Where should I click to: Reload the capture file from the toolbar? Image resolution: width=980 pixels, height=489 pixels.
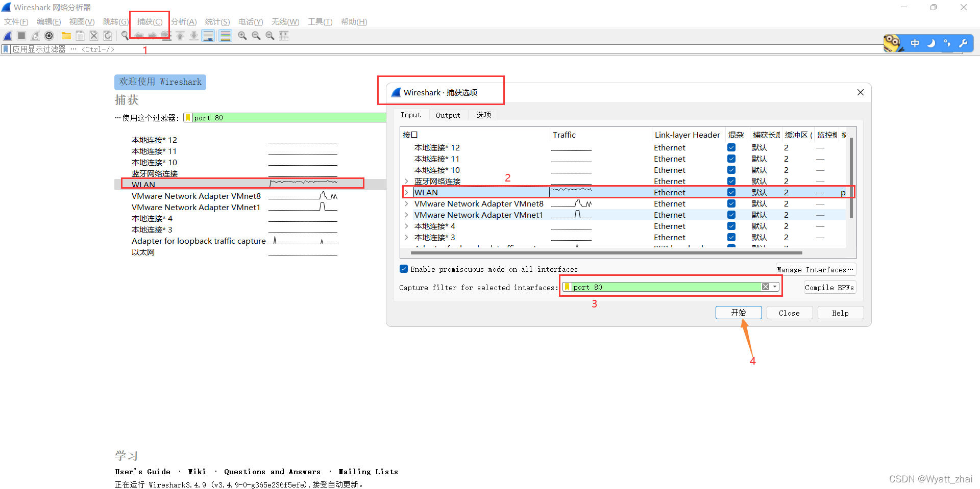click(108, 36)
